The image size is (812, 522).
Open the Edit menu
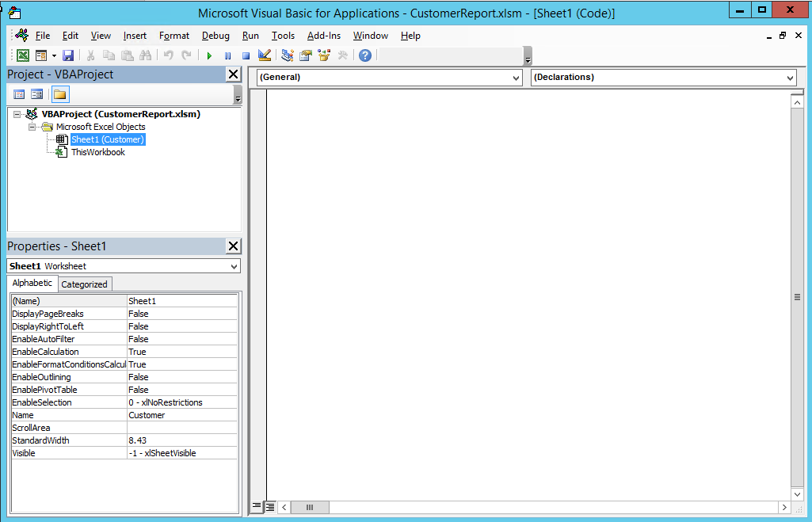coord(71,36)
